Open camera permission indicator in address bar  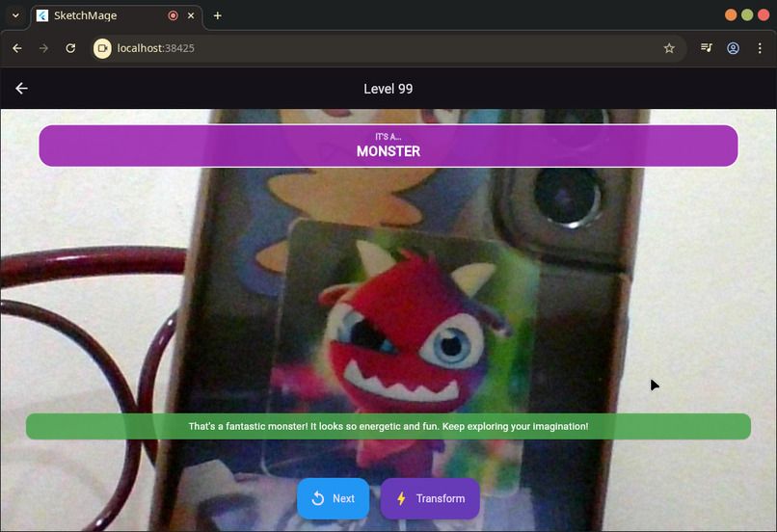pos(102,48)
